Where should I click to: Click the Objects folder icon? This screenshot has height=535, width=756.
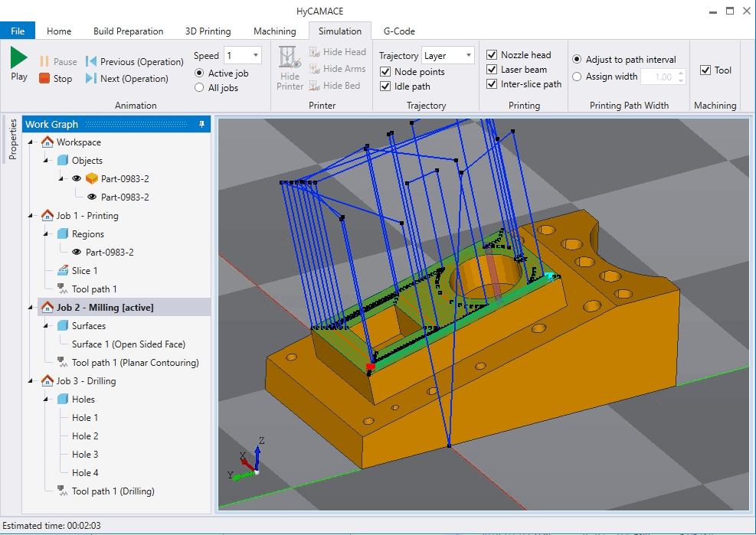[63, 160]
